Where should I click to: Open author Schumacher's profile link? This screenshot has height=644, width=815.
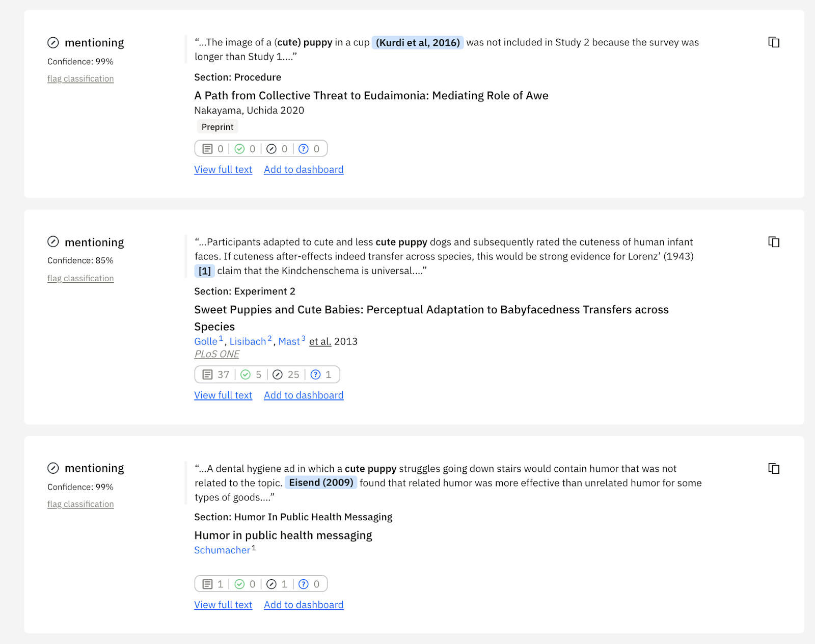point(222,550)
